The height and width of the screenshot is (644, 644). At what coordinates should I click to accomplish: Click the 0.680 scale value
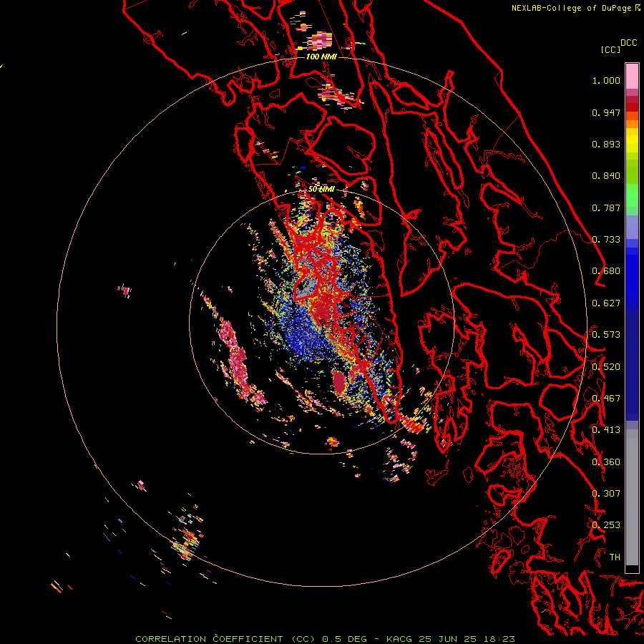606,271
